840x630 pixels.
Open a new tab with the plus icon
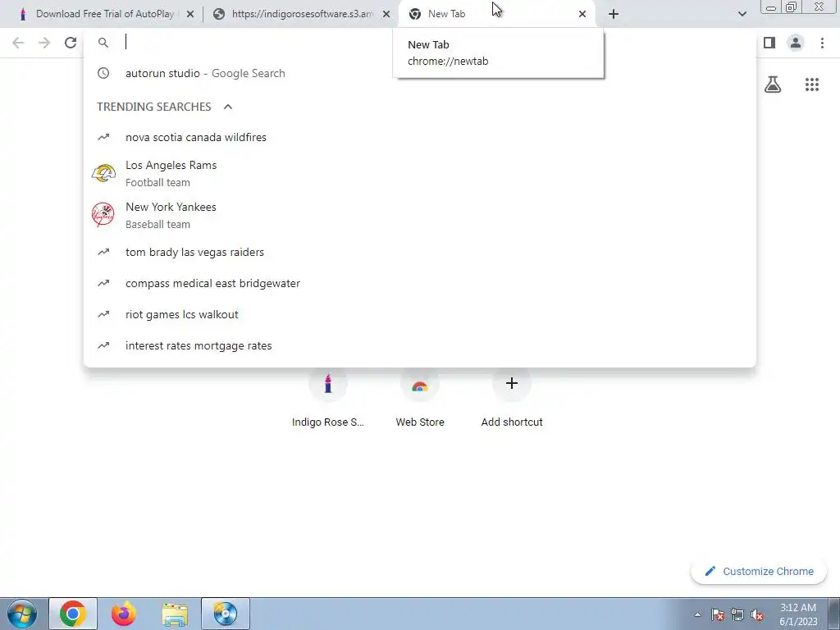(614, 14)
